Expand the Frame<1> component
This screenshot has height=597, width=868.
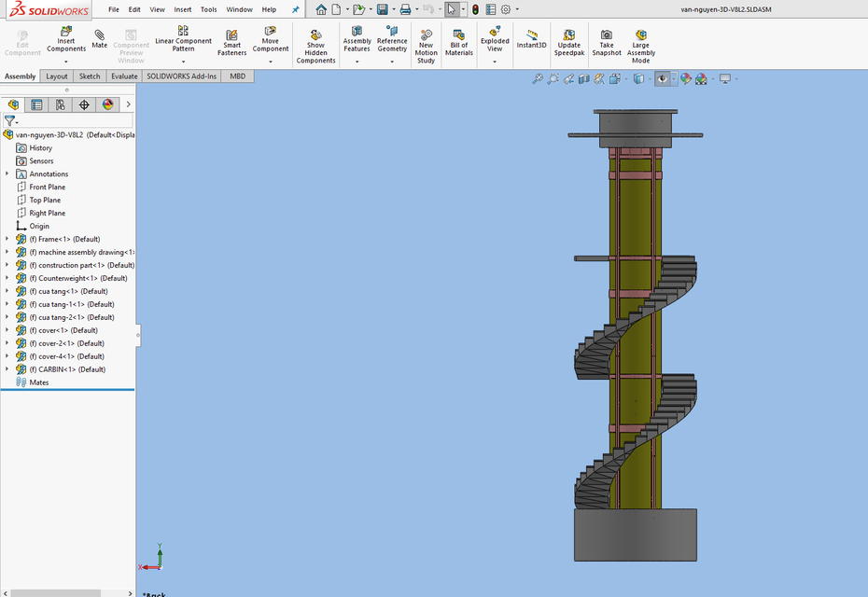pyautogui.click(x=7, y=239)
